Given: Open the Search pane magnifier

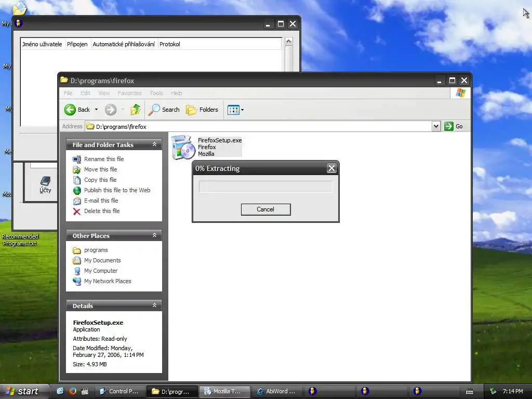Looking at the screenshot, I should (154, 110).
